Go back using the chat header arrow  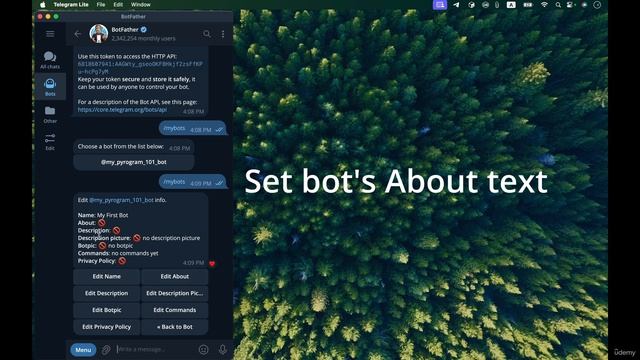tap(78, 34)
